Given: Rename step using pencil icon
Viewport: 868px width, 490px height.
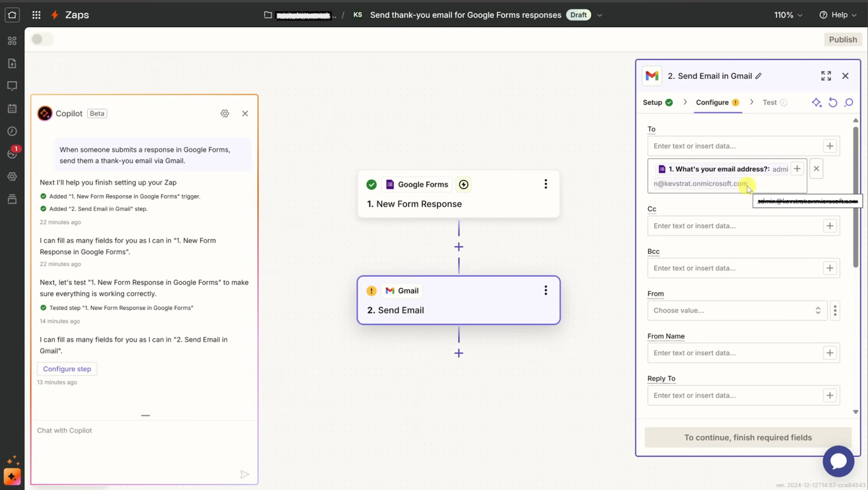Looking at the screenshot, I should click(x=758, y=76).
